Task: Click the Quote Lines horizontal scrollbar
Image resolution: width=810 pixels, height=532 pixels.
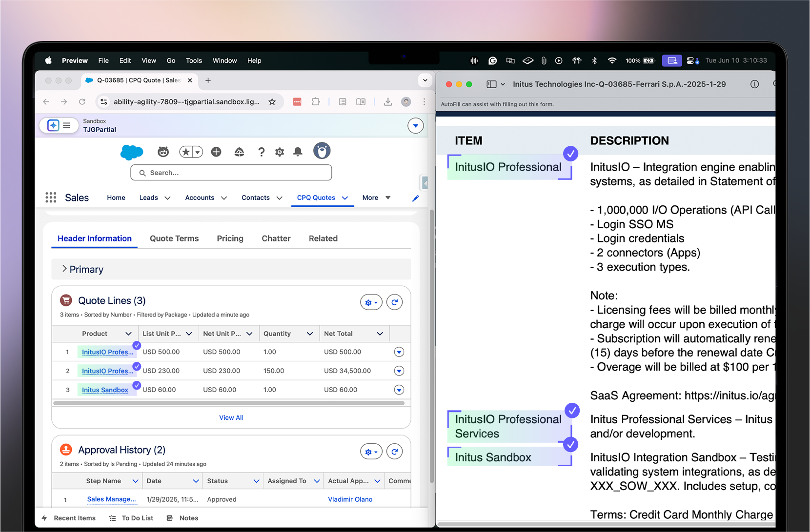Action: 229,403
